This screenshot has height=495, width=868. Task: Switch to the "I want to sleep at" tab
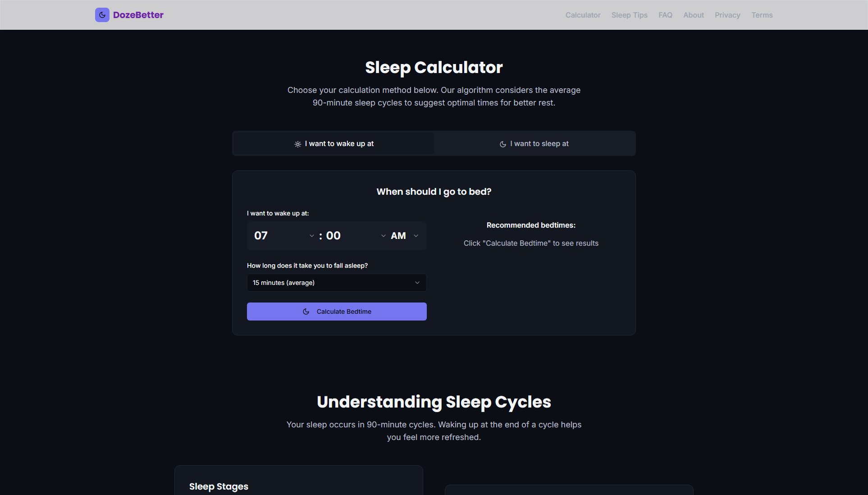pyautogui.click(x=534, y=143)
